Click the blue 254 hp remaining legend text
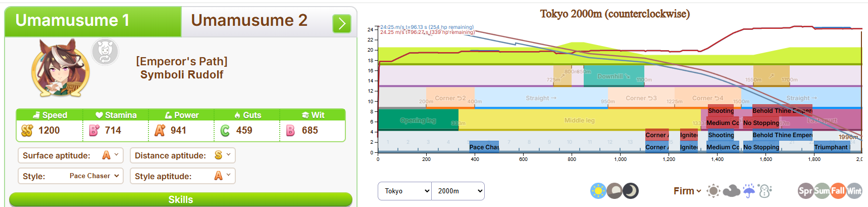868x207 pixels. (427, 27)
